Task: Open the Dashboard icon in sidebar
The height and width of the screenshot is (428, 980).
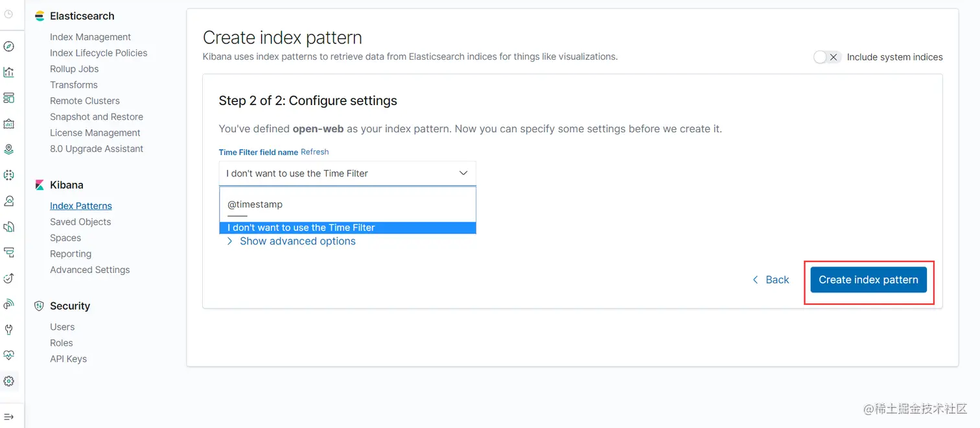Action: (x=9, y=98)
